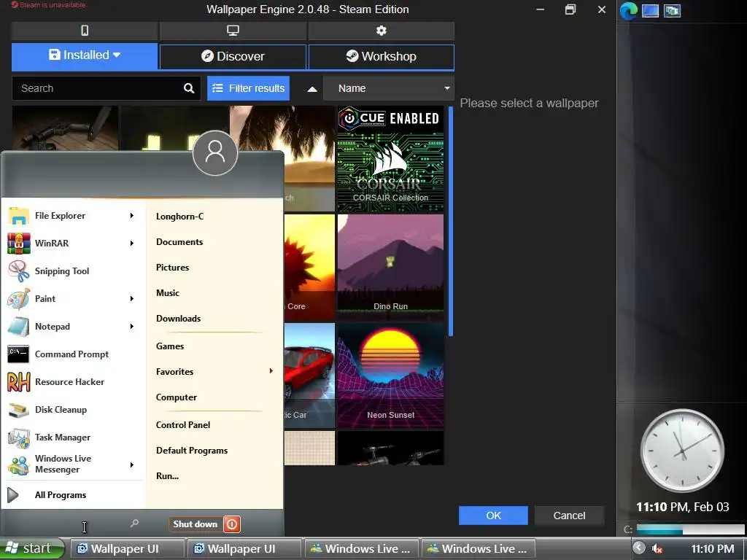This screenshot has height=560, width=747.
Task: Click the red power icon
Action: (x=232, y=524)
